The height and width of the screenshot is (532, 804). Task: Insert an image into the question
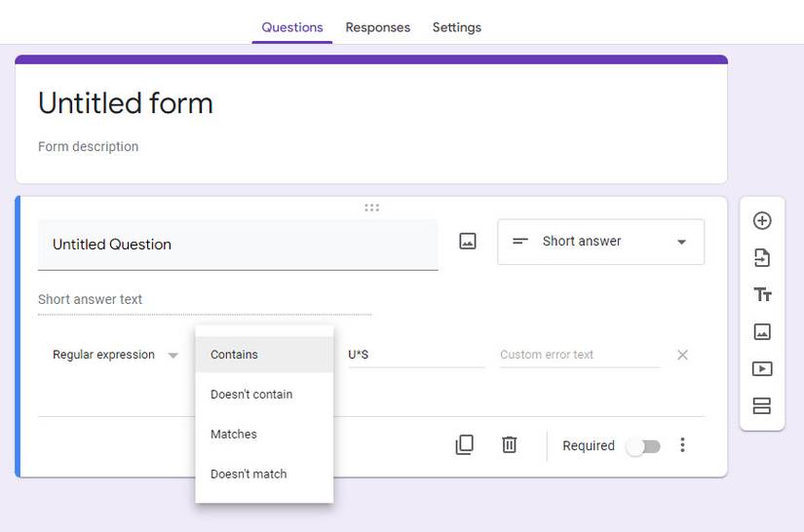(x=468, y=242)
